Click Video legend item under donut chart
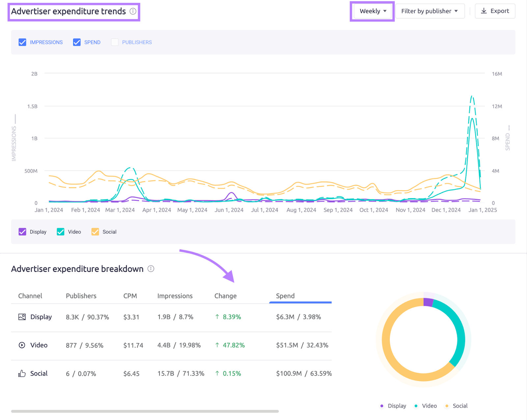The width and height of the screenshot is (527, 420). [426, 406]
